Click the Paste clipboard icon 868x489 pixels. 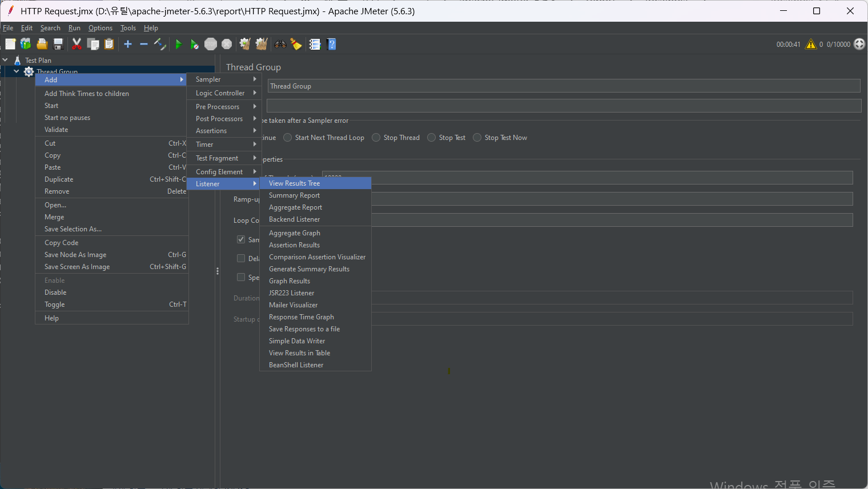pyautogui.click(x=109, y=44)
